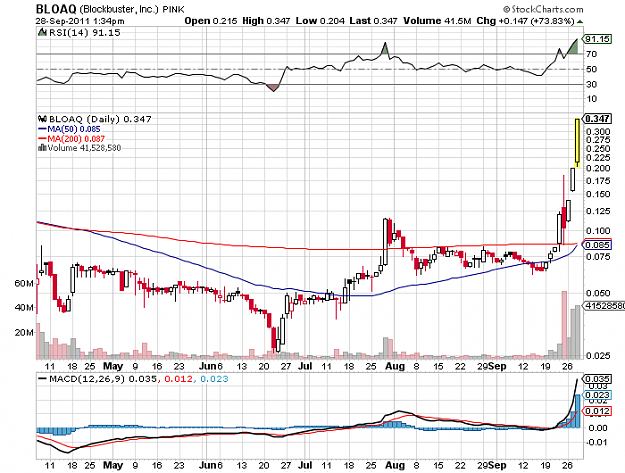Click the Jul label on MACD axis
Image resolution: width=625 pixels, height=473 pixels.
coord(305,465)
